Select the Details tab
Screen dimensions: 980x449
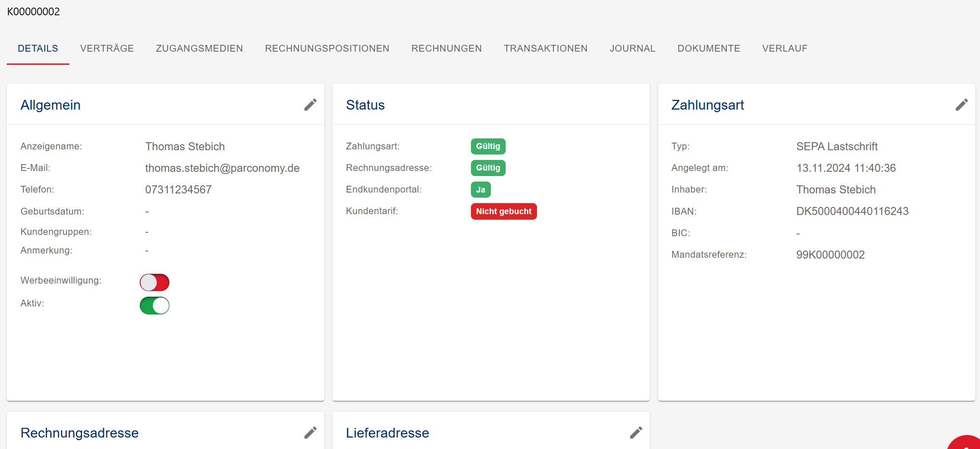coord(38,49)
